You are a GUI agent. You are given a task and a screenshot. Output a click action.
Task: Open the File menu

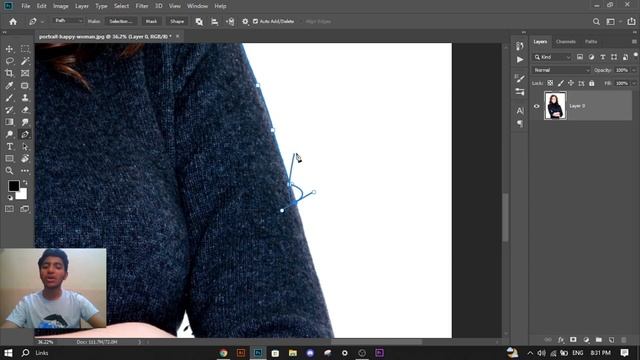click(x=25, y=6)
